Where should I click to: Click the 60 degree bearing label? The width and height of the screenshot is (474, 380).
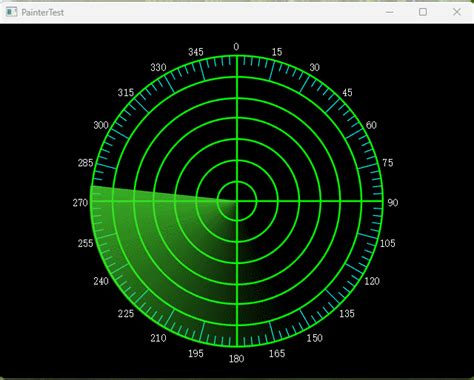coord(371,125)
